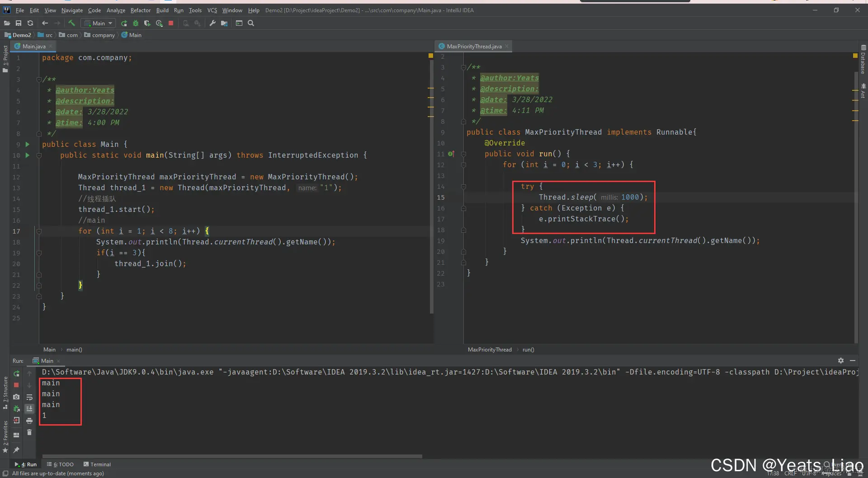Open the Project tool window
This screenshot has width=868, height=478.
(5, 59)
